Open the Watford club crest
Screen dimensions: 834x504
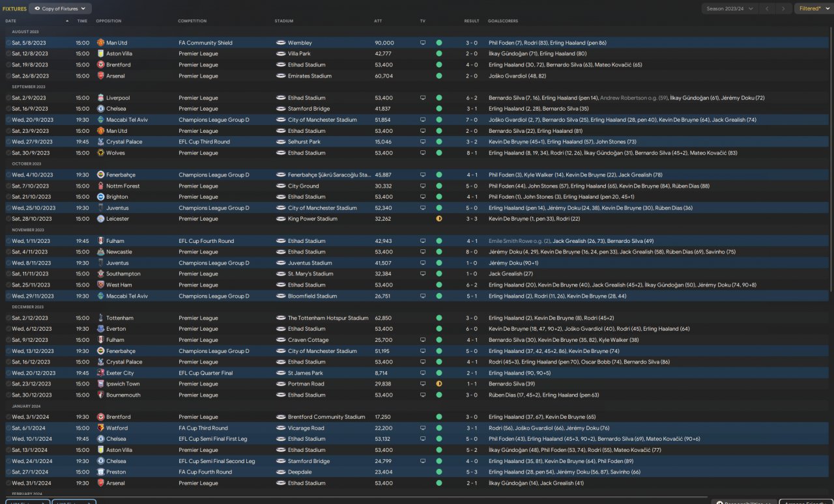pyautogui.click(x=100, y=428)
